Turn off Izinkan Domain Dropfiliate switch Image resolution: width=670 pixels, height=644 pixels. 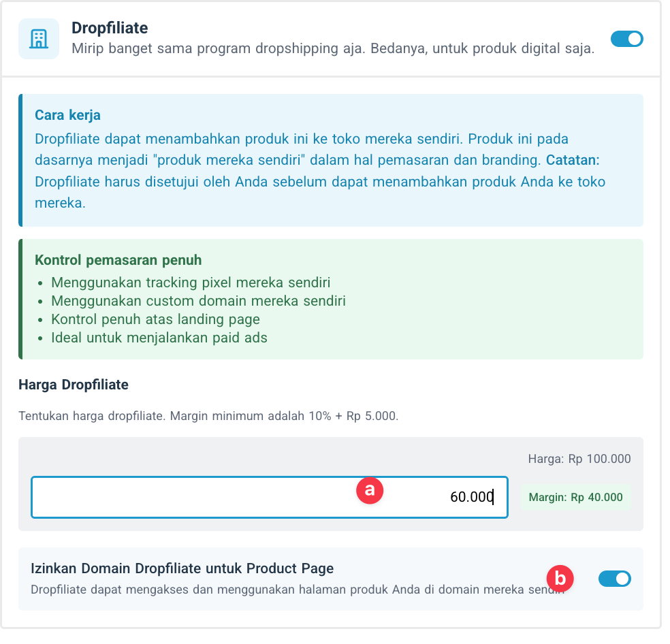click(614, 579)
